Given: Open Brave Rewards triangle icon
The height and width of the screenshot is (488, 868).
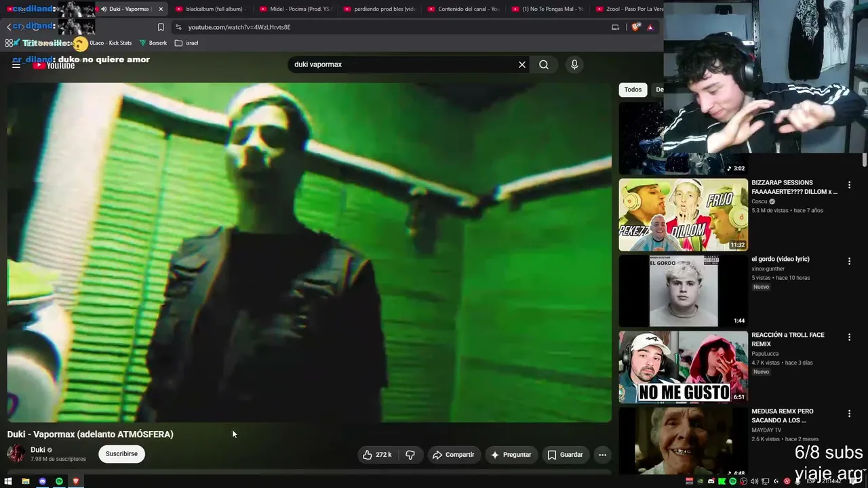Looking at the screenshot, I should tap(650, 27).
